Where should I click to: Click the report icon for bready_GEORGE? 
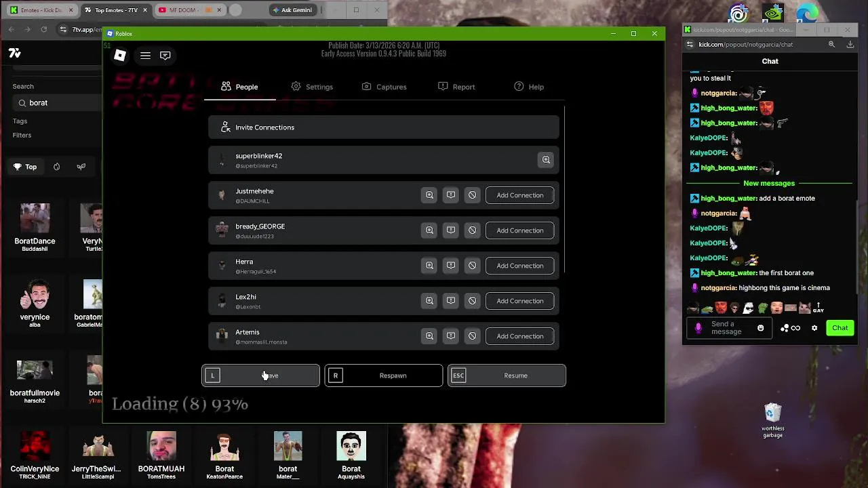[451, 230]
